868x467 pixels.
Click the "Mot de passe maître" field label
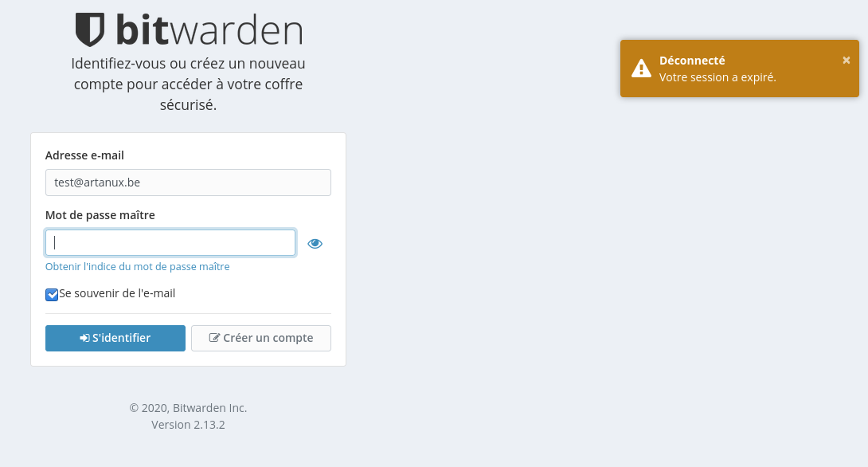[100, 215]
